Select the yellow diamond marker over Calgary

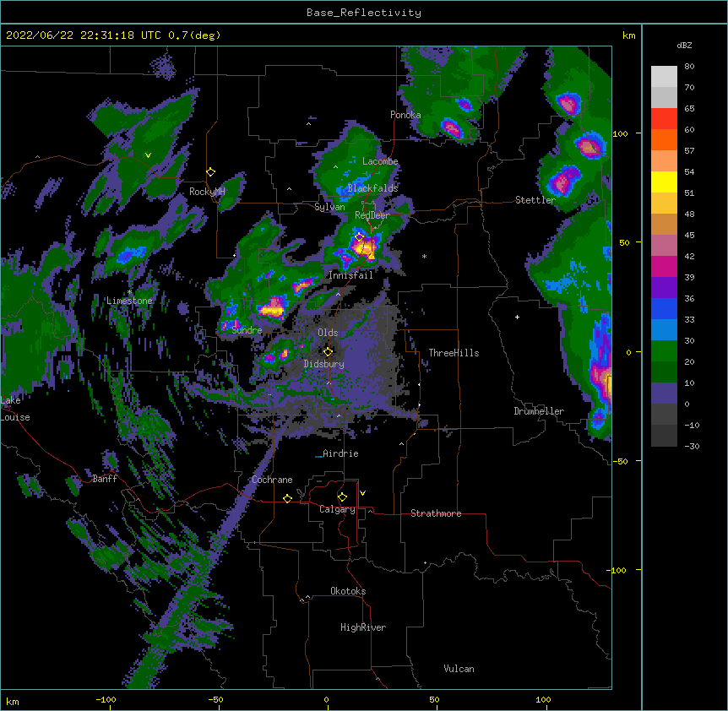pyautogui.click(x=342, y=497)
